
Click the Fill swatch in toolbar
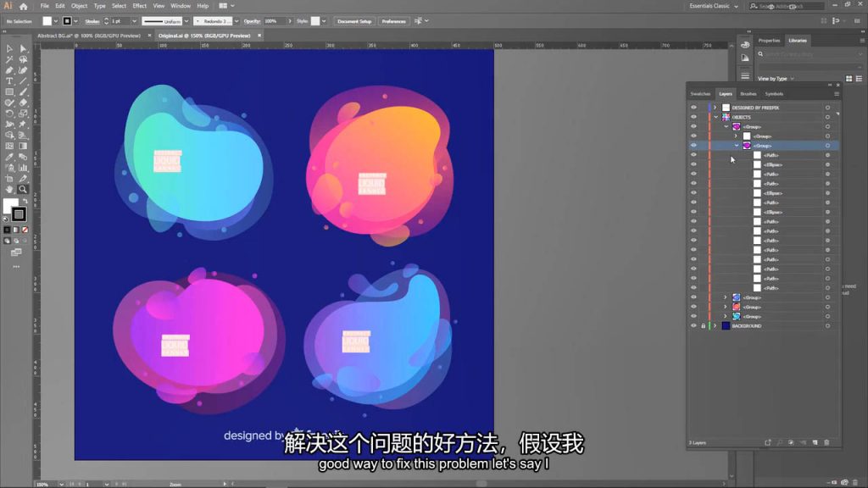pyautogui.click(x=10, y=206)
